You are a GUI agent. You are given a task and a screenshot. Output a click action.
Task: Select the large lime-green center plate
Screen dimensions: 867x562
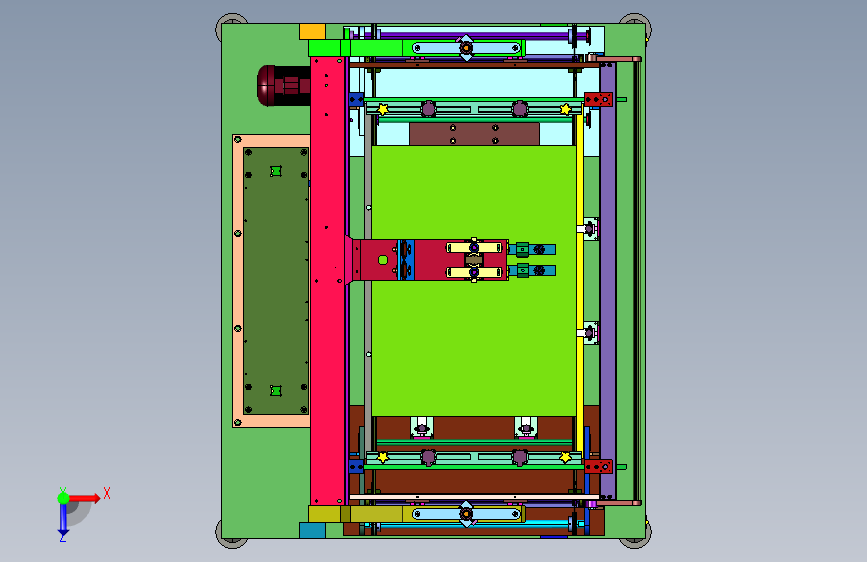click(474, 332)
